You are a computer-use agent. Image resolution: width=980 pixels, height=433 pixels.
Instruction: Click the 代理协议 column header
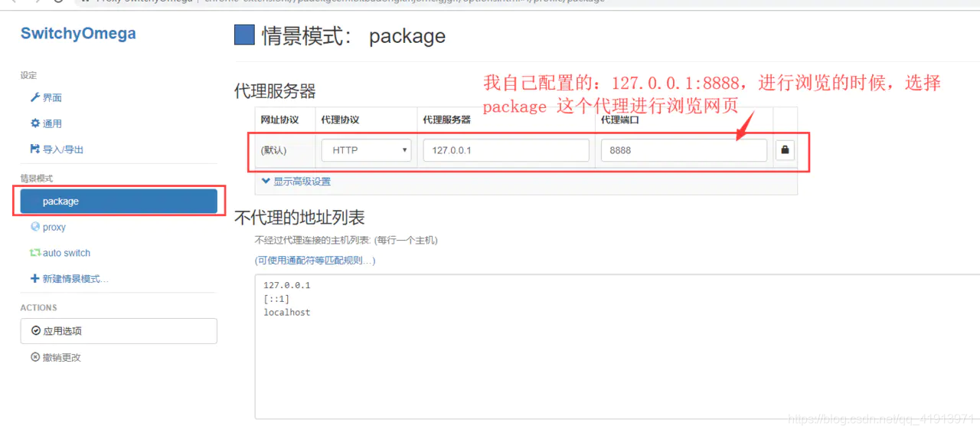340,120
